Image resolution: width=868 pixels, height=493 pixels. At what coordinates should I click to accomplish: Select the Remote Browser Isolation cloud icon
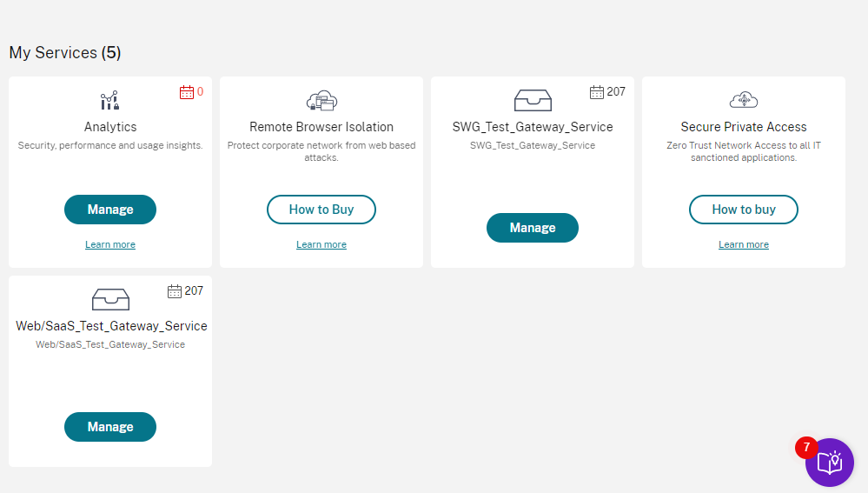tap(321, 101)
